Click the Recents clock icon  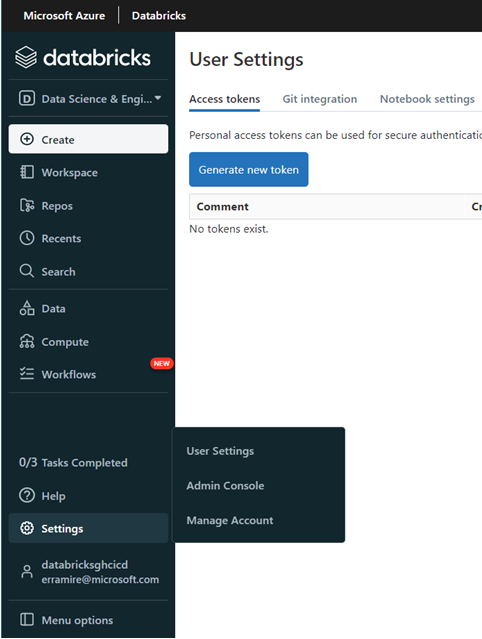[27, 238]
